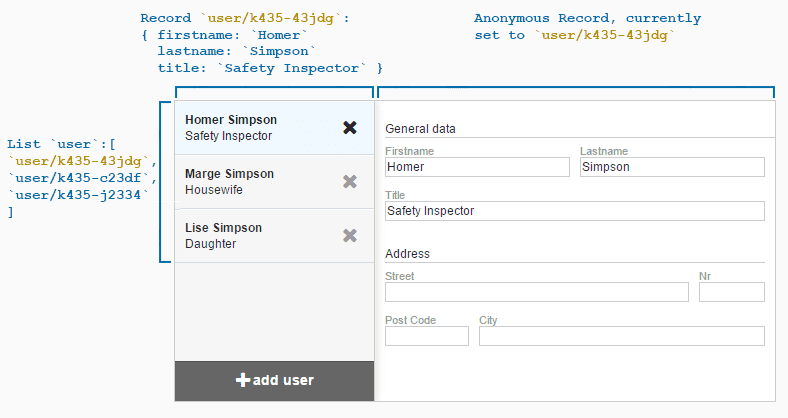The width and height of the screenshot is (788, 418).
Task: Click the Title field showing Safety Inspector
Action: pos(574,211)
